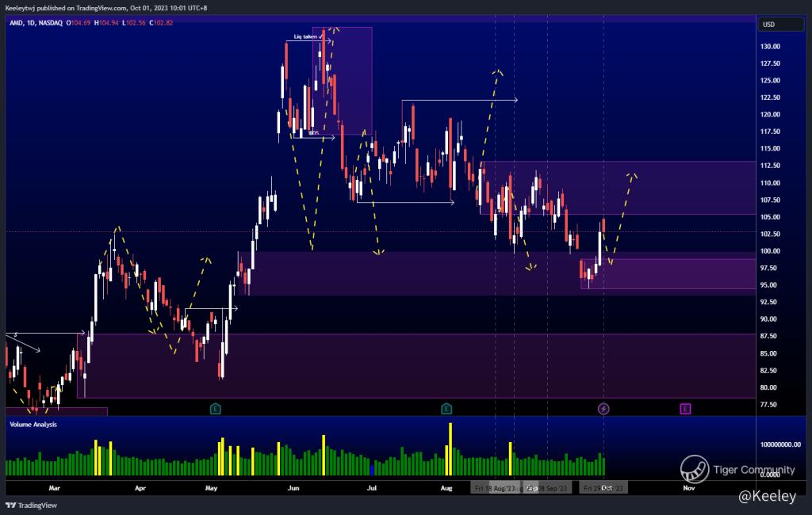Click the Tiger Community logo icon

[695, 469]
